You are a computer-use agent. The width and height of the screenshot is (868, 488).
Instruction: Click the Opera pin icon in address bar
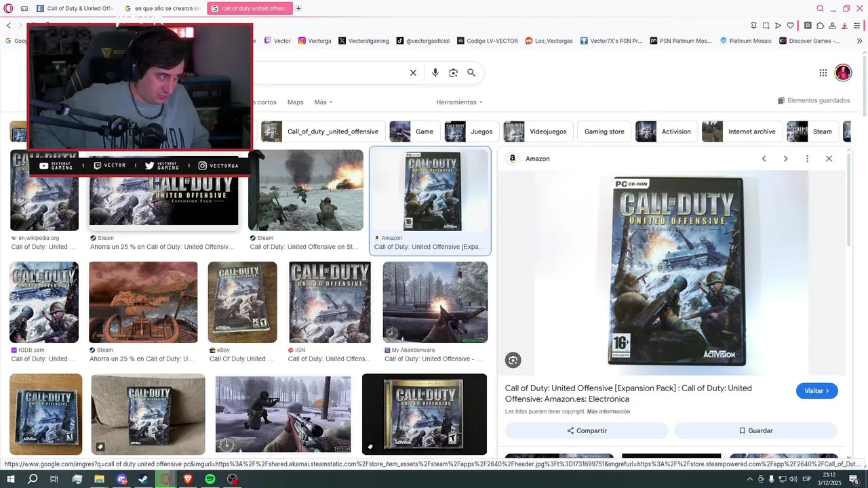click(754, 25)
